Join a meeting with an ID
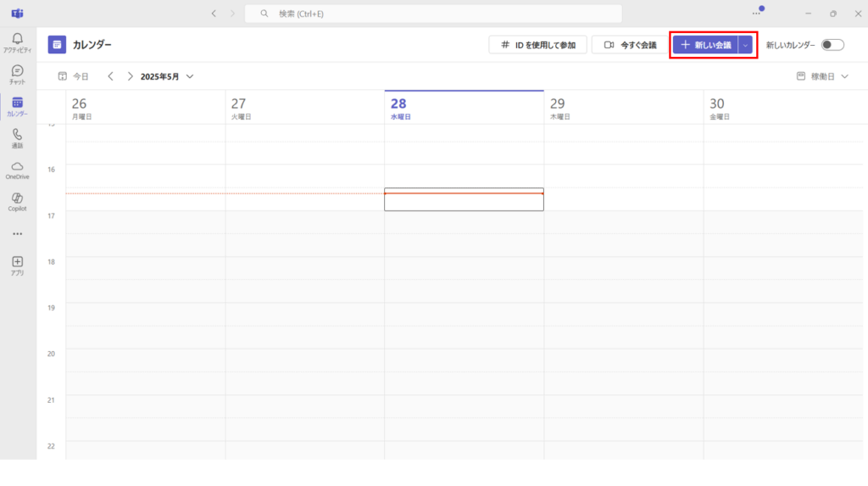868x486 pixels. [537, 45]
